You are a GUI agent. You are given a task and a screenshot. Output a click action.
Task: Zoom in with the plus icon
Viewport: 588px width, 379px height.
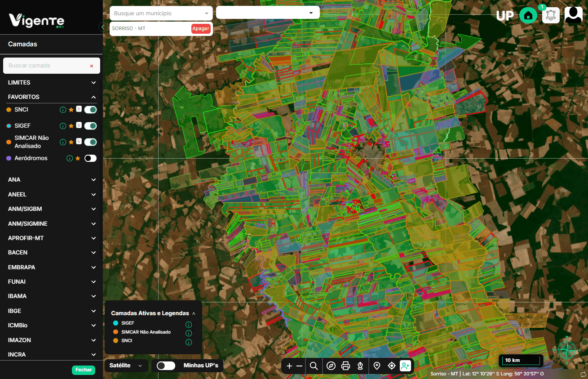[289, 366]
